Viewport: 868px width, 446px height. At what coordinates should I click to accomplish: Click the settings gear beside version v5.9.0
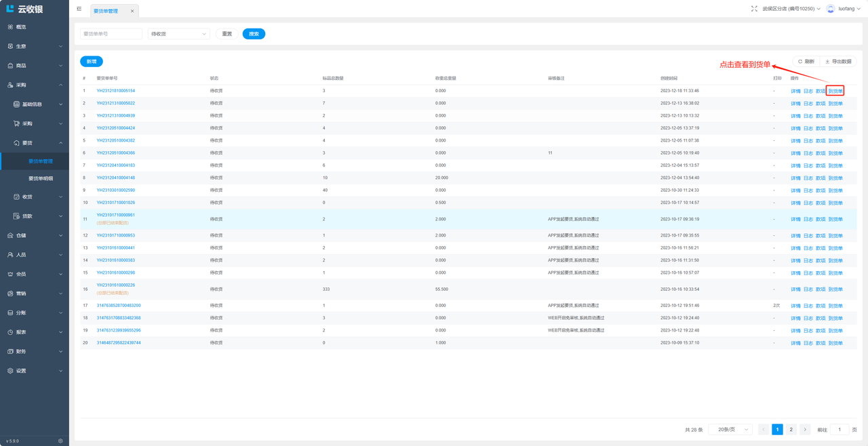coord(60,441)
